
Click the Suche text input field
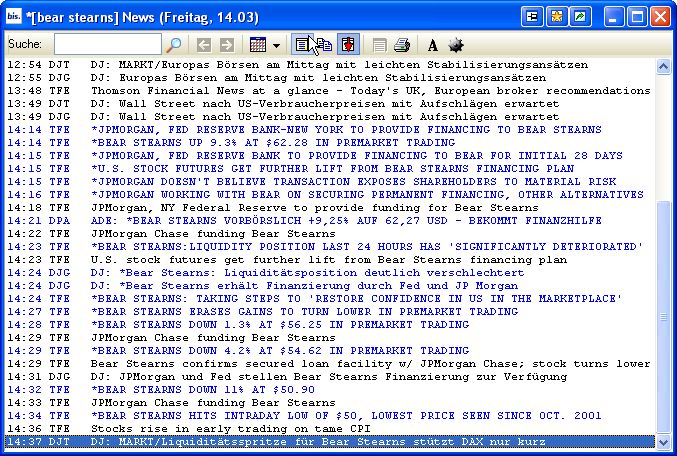(108, 44)
